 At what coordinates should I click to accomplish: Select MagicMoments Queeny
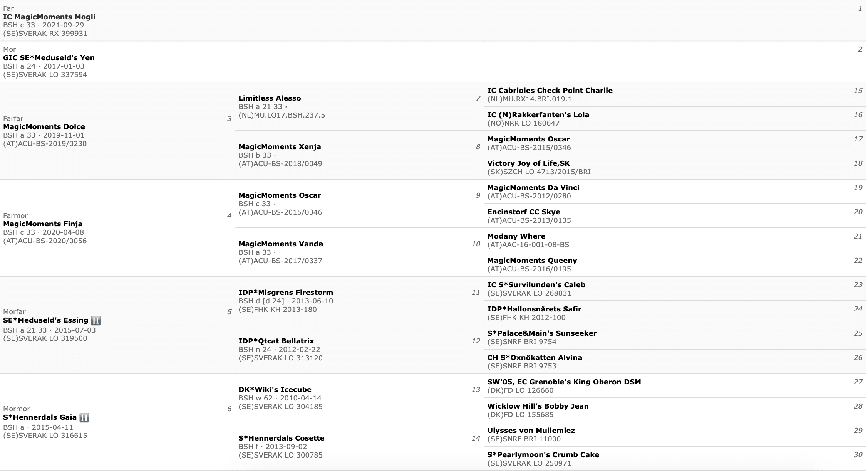(x=532, y=261)
